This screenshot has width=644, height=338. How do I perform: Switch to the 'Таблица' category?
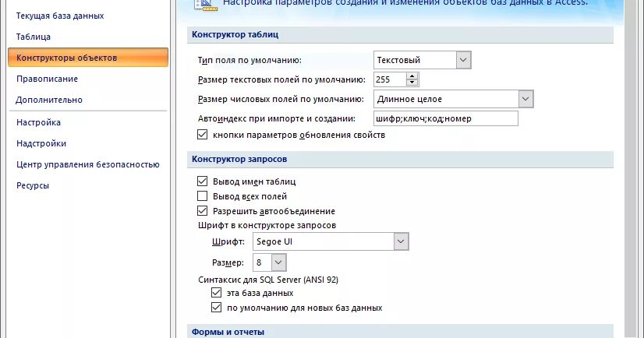coord(34,37)
